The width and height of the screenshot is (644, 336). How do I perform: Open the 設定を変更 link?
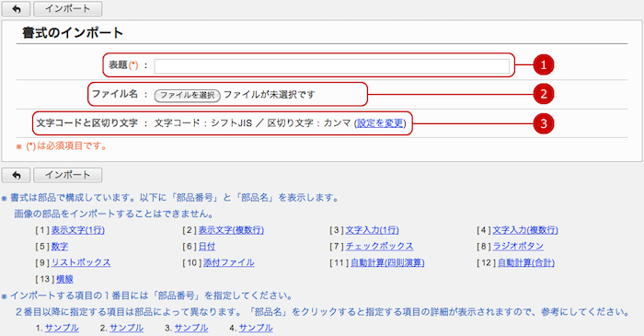[380, 123]
